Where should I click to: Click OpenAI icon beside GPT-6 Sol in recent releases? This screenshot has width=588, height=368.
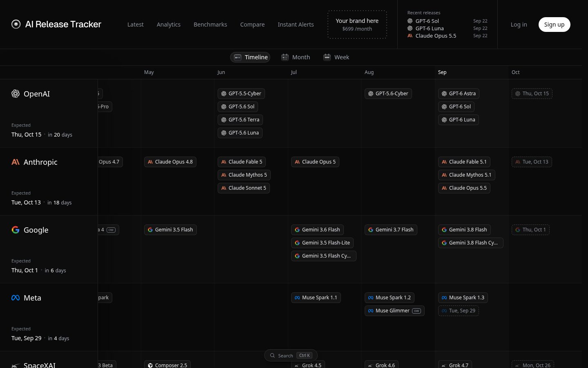click(x=410, y=21)
